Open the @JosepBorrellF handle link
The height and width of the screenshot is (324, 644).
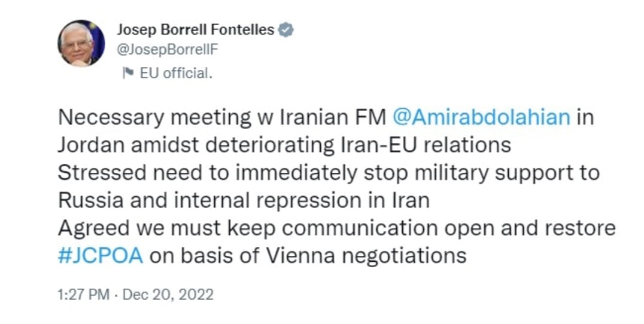click(x=168, y=50)
